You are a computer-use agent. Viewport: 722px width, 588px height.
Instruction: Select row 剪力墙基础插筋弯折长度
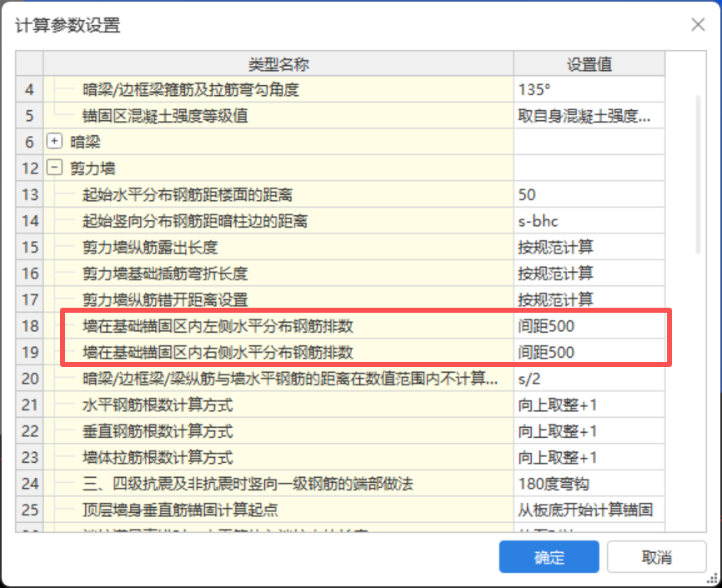pos(278,273)
